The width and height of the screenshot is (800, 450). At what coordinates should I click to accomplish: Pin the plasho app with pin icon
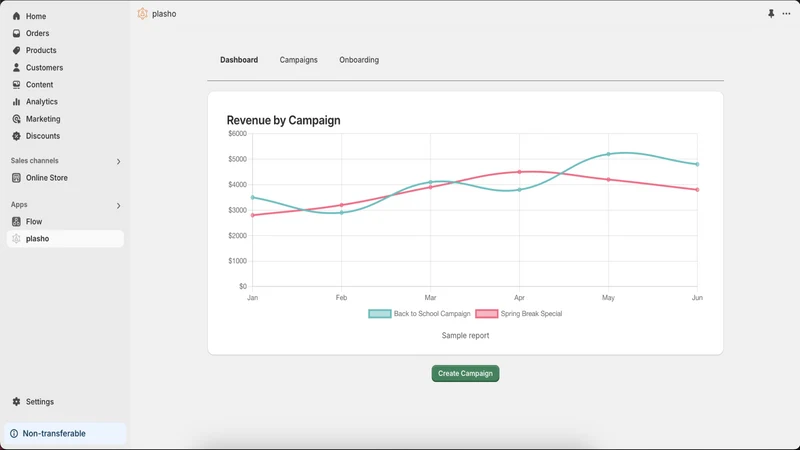coord(771,14)
